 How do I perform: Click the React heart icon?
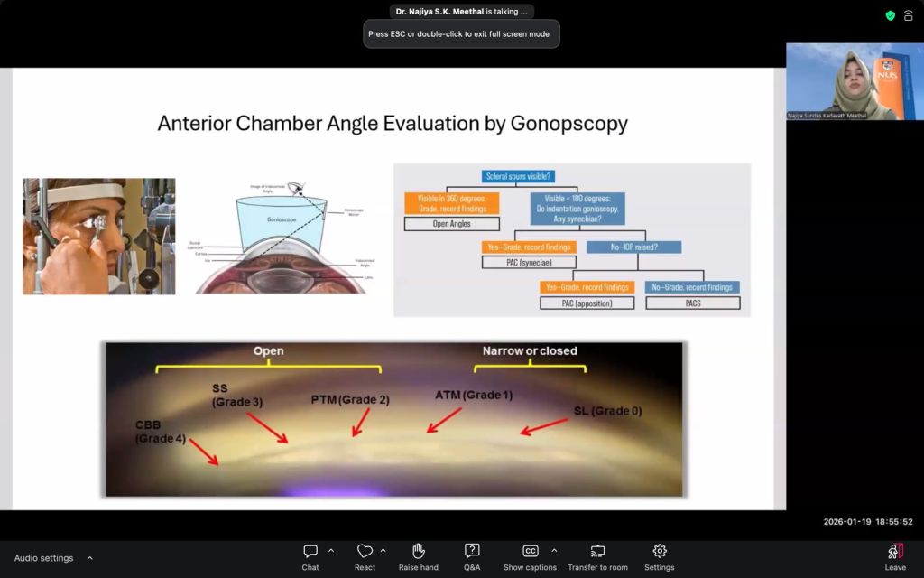point(365,552)
